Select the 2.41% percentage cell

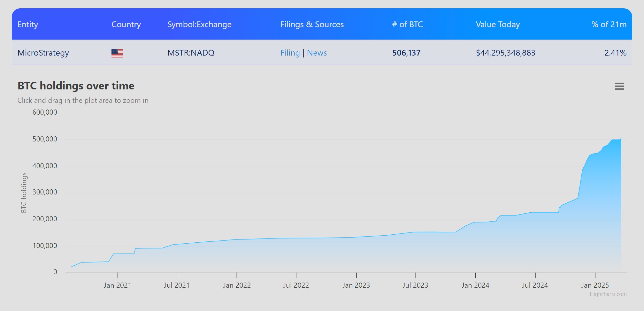click(x=615, y=53)
